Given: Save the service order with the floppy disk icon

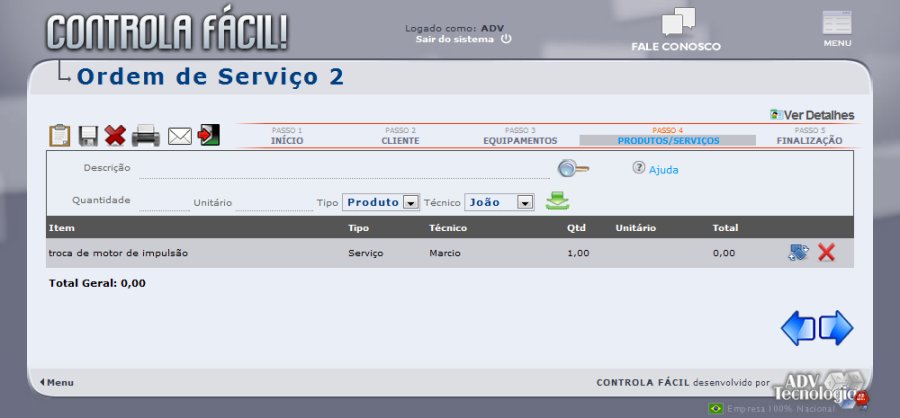Looking at the screenshot, I should 88,135.
